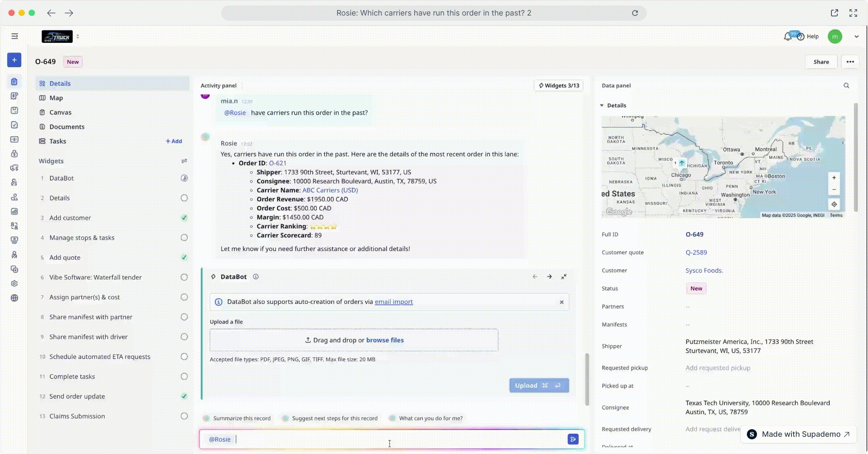
Task: Open the notifications bell
Action: [x=788, y=37]
